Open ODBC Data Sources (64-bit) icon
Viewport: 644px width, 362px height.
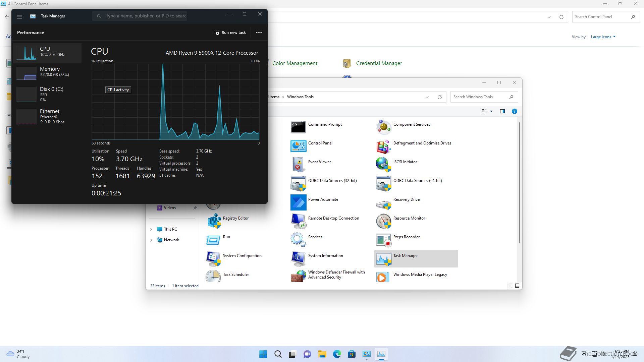(383, 184)
